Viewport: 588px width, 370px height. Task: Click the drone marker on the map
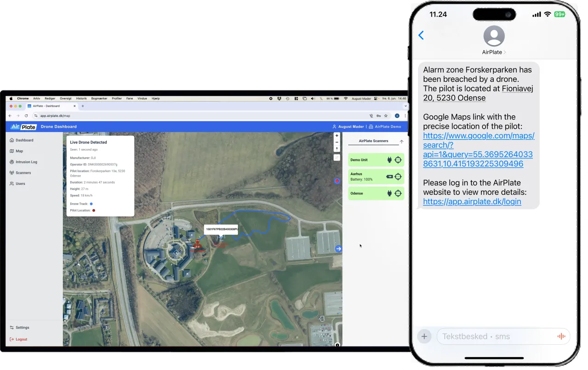tap(221, 237)
